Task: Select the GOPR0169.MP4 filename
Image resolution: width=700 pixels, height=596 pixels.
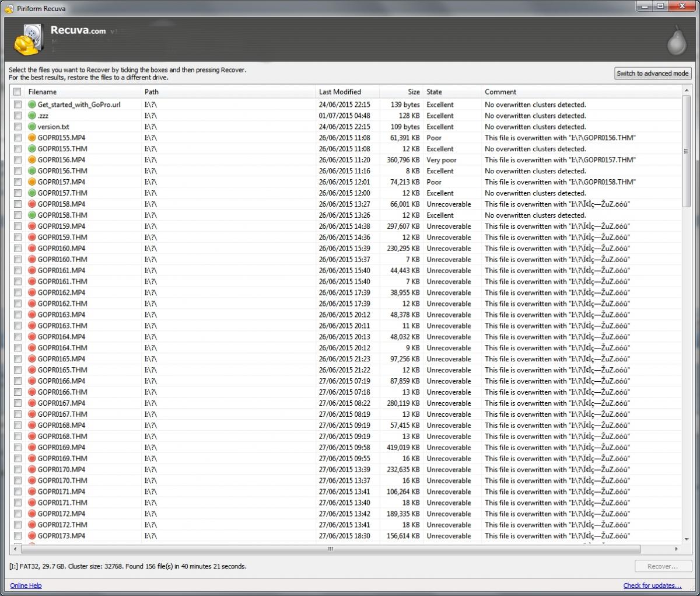Action: (x=61, y=447)
